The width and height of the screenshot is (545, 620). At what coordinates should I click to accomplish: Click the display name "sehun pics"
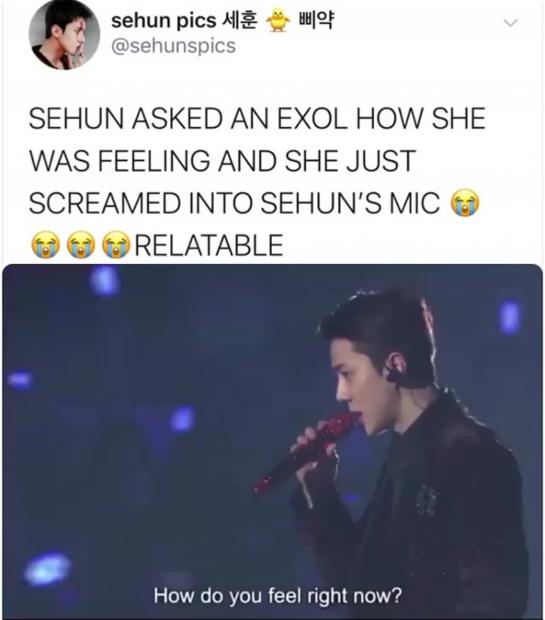click(x=163, y=21)
